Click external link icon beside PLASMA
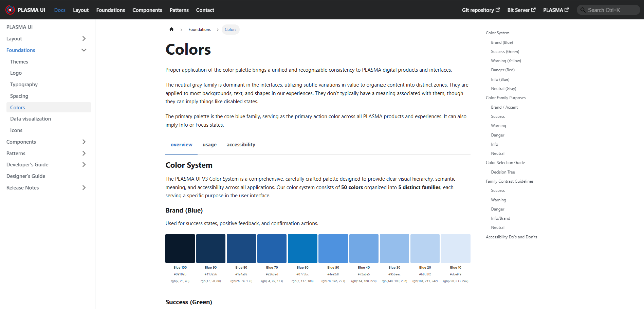The height and width of the screenshot is (309, 644). 567,10
